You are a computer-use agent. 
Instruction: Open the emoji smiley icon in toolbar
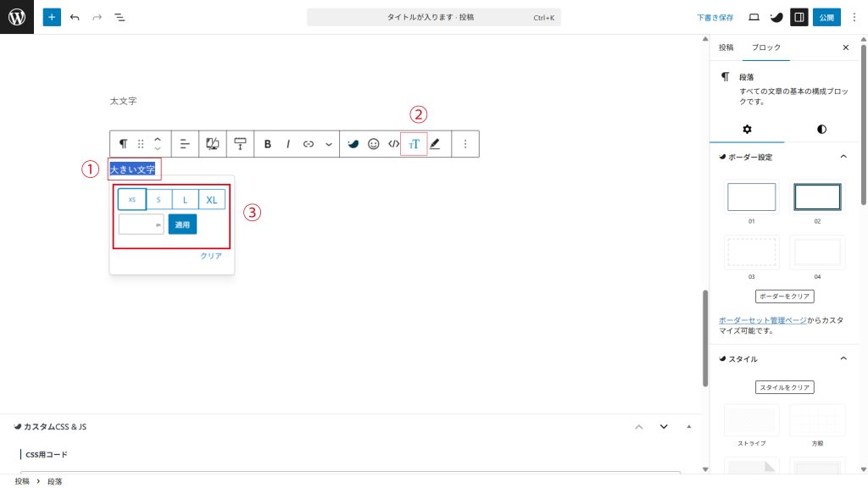[x=373, y=144]
